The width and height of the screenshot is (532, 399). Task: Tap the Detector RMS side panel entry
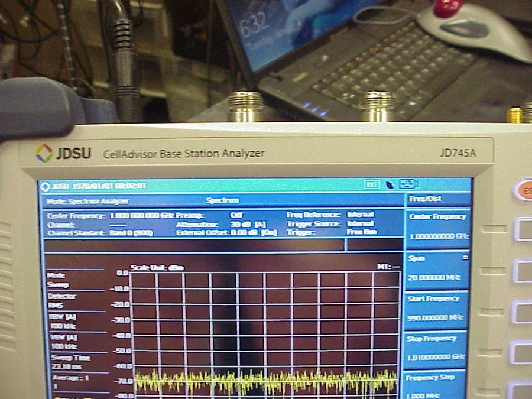(x=76, y=301)
